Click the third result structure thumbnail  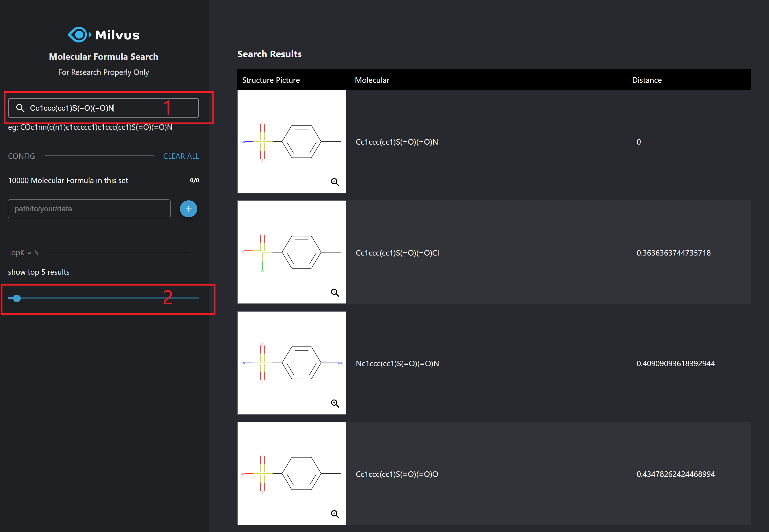[291, 363]
